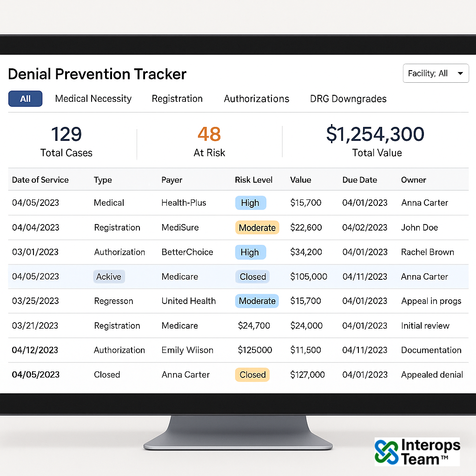
Task: Click the $24,700 risk level cell
Action: [254, 325]
